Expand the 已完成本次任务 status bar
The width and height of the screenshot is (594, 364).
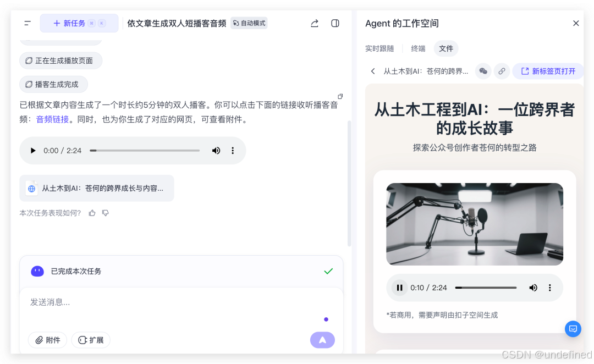point(181,271)
